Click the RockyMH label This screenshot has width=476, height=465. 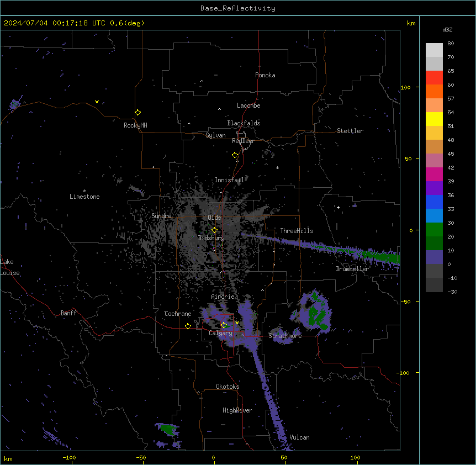pos(135,125)
